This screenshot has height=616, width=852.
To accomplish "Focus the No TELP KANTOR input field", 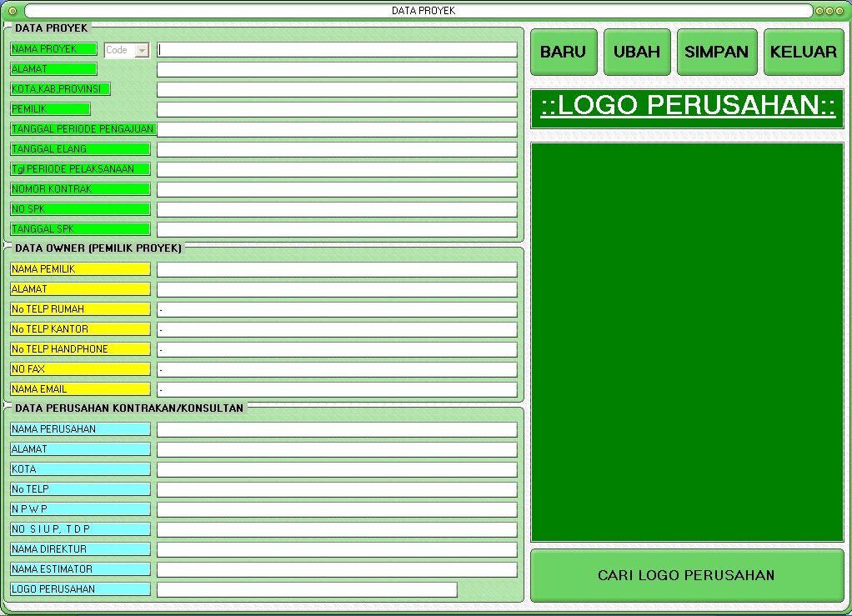I will [x=337, y=330].
